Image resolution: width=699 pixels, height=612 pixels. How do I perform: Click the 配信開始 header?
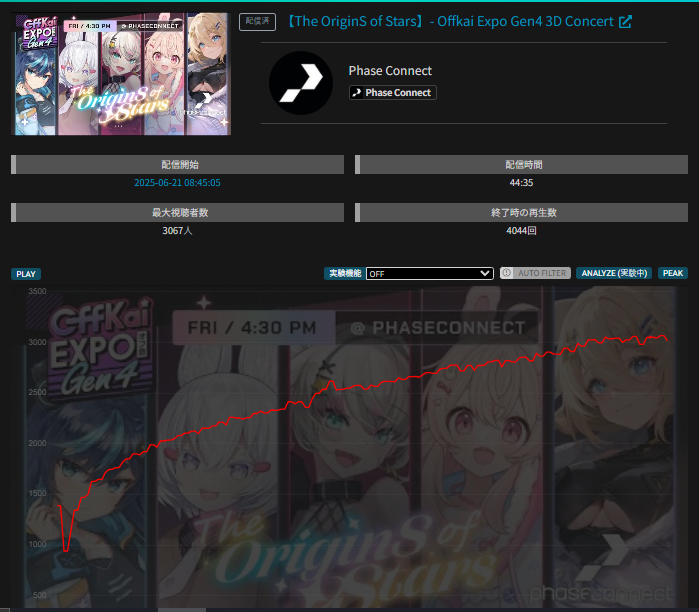tap(177, 164)
